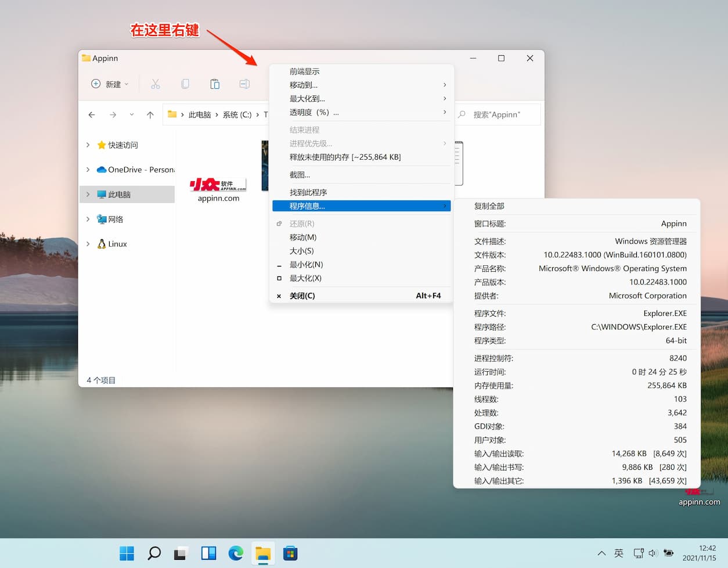Click 截图... in the context menu

(x=304, y=174)
